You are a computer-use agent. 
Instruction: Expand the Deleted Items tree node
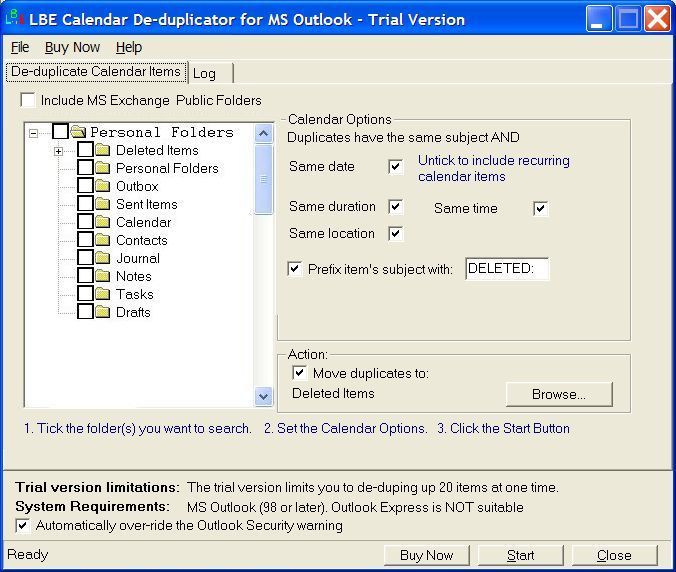tap(59, 151)
